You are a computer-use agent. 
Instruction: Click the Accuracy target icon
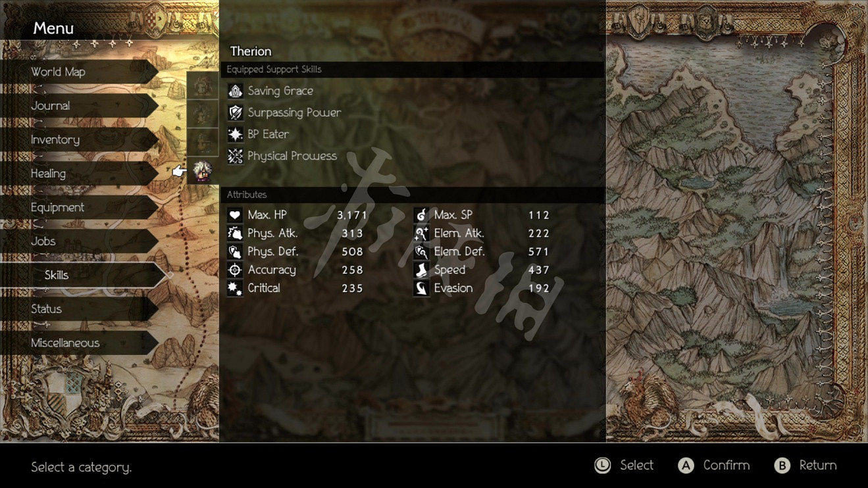(235, 270)
